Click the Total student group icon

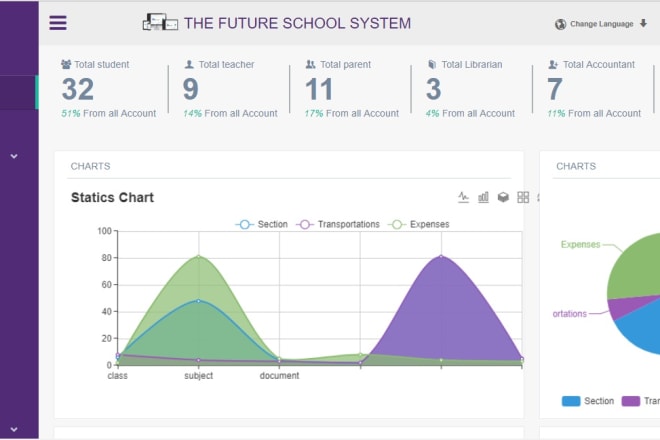[x=66, y=64]
